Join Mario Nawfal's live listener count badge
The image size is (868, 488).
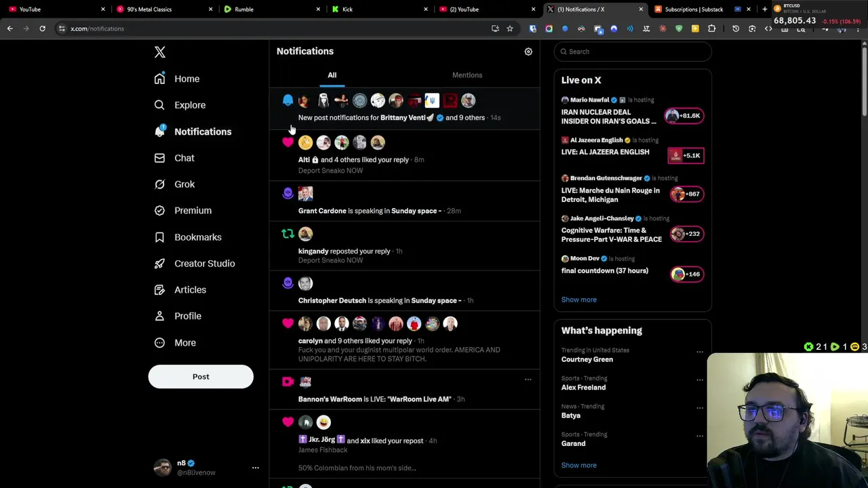684,116
